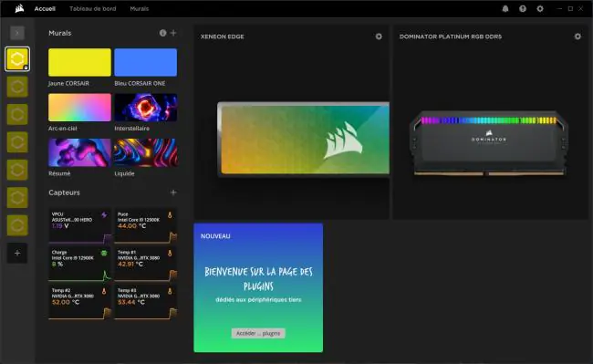Open iCUE settings gear in title bar
Image resolution: width=593 pixels, height=364 pixels.
point(540,8)
